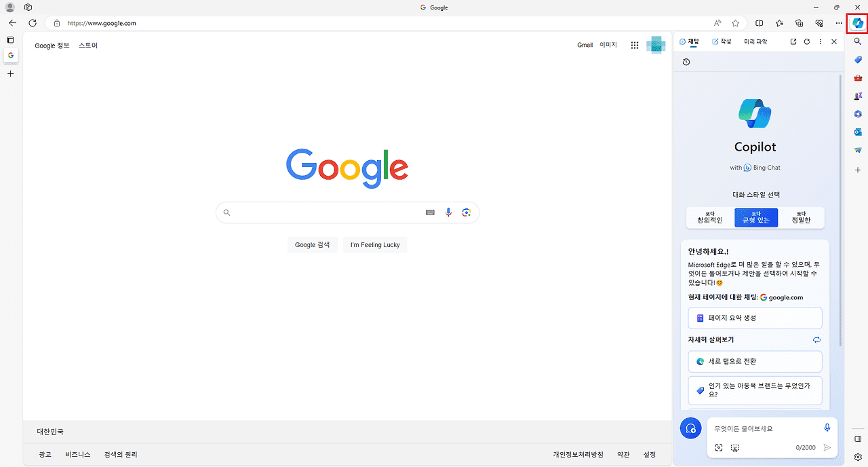Select 정밀한 conversation style
This screenshot has width=868, height=467.
pyautogui.click(x=802, y=217)
